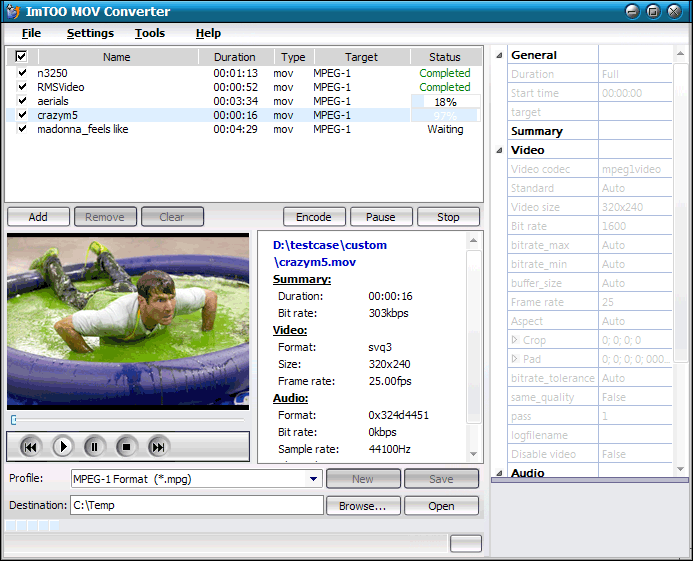
Task: Open the Profile dropdown list
Action: tap(313, 479)
